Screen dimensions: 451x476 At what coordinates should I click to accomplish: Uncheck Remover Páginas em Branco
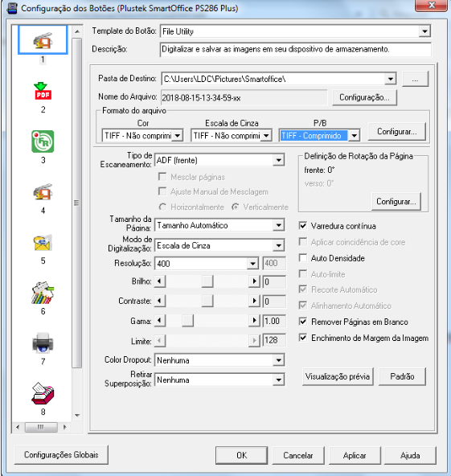303,321
